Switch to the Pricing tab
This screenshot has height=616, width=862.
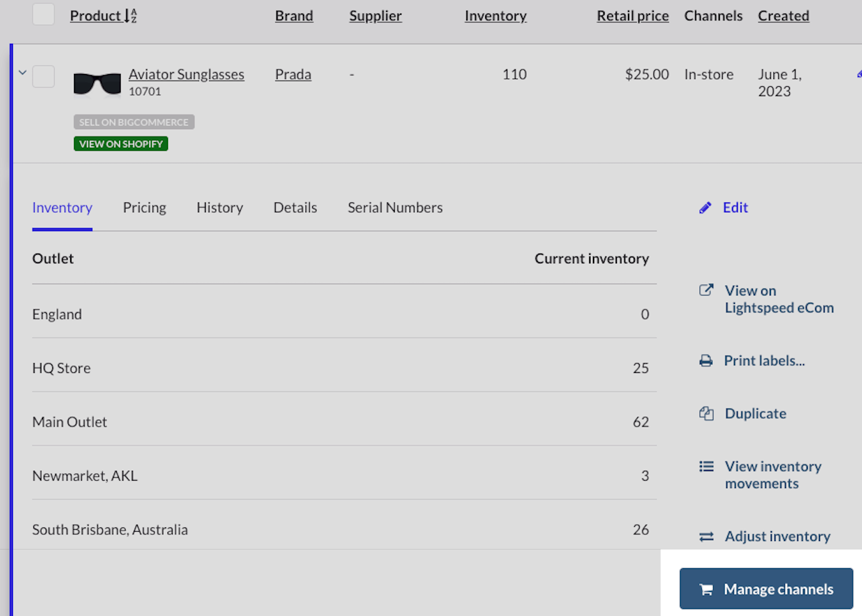coord(145,208)
